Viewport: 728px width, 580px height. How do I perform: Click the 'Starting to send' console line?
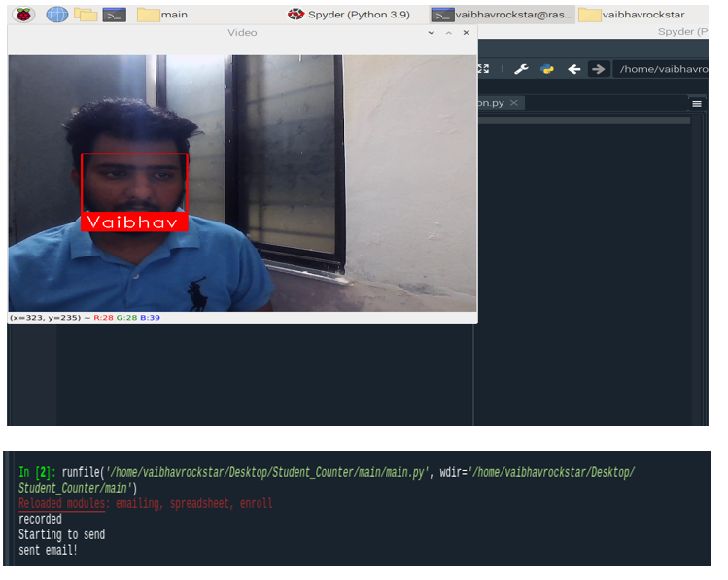[62, 535]
